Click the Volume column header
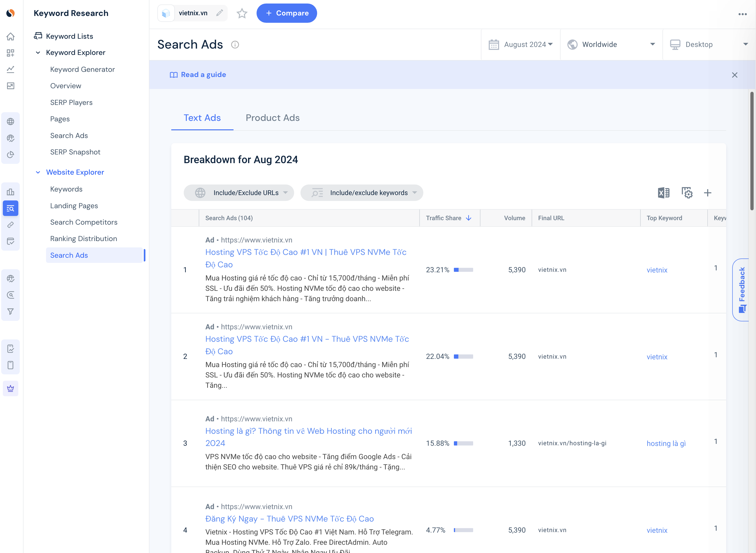 (x=514, y=218)
